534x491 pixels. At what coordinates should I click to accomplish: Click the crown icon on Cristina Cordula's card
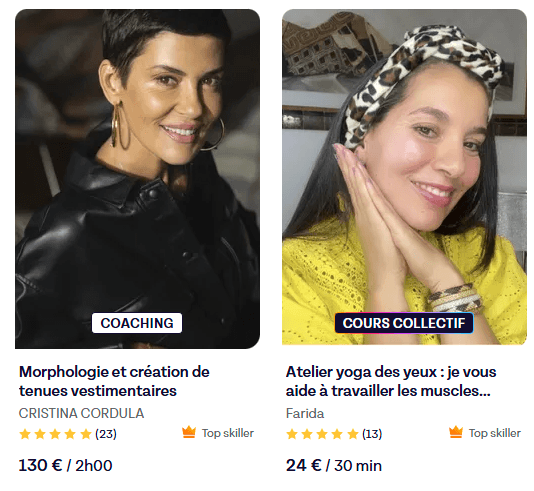[x=189, y=432]
